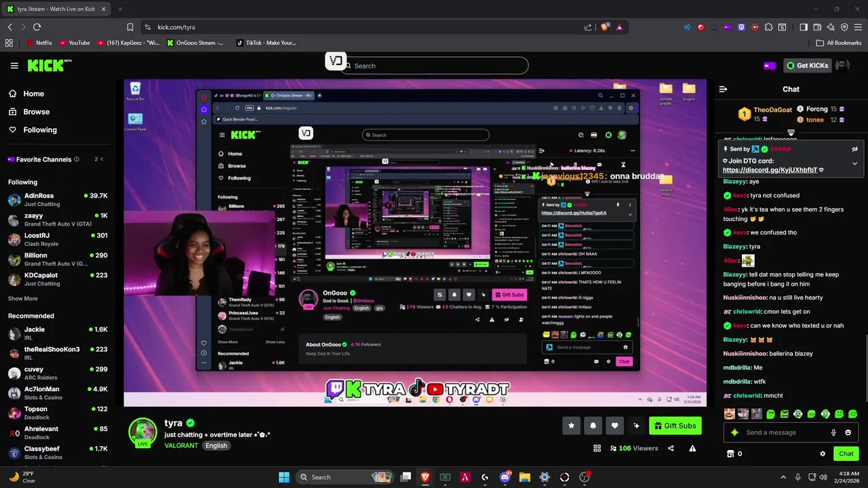Open the browser main menu
The height and width of the screenshot is (488, 868).
(858, 27)
